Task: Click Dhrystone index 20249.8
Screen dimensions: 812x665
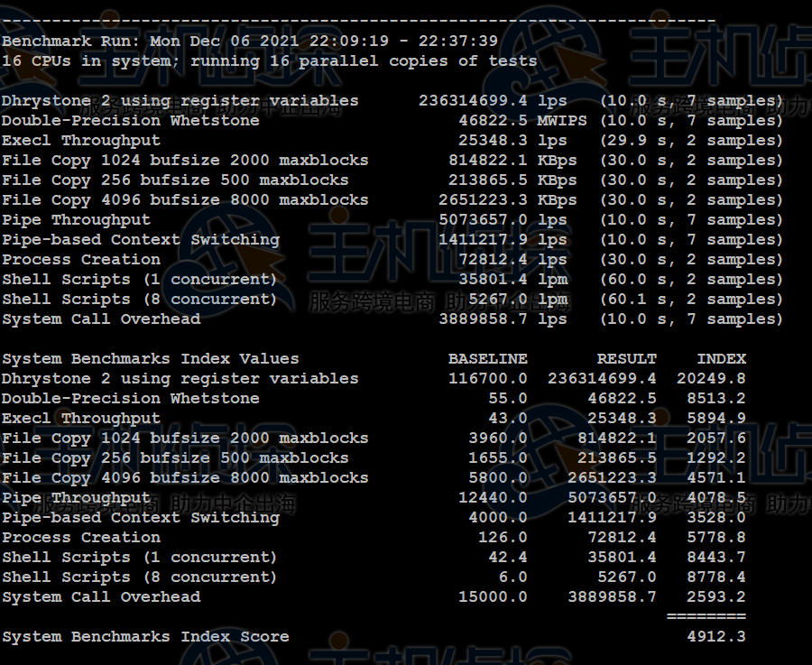Action: pos(711,379)
